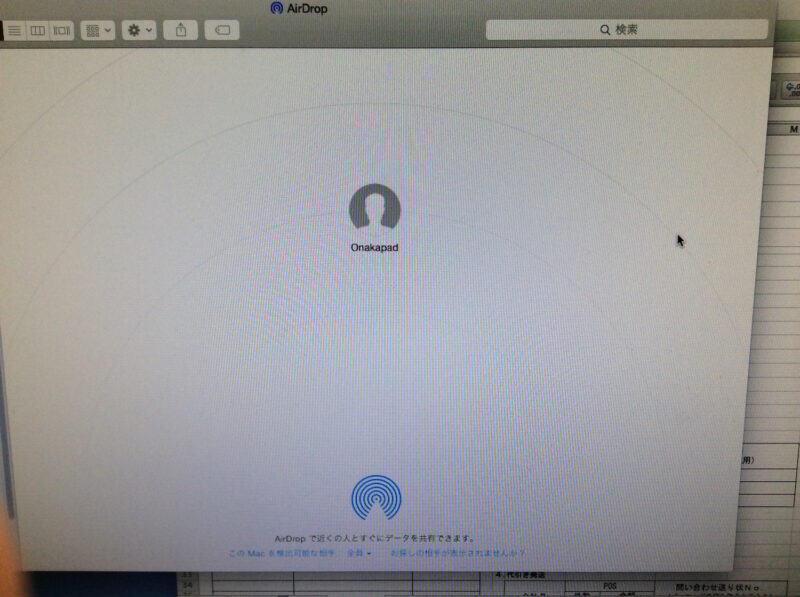The image size is (800, 597).
Task: Switch Finder to list view
Action: (x=14, y=31)
